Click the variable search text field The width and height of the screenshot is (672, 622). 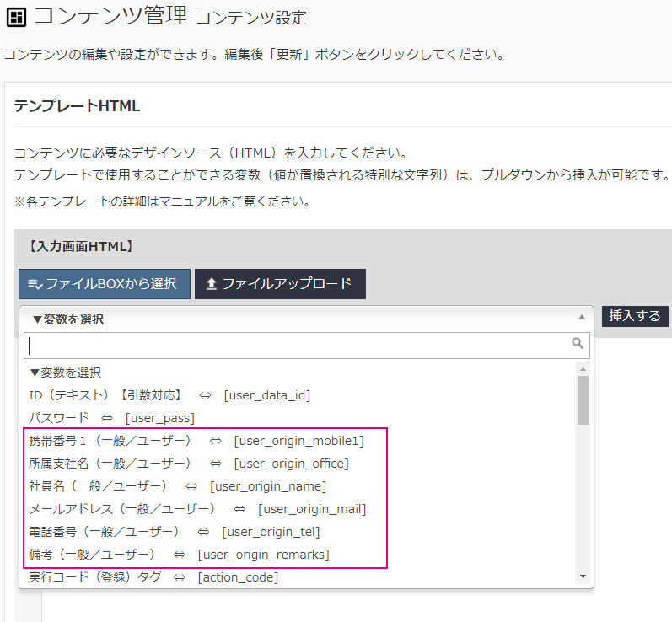click(297, 344)
